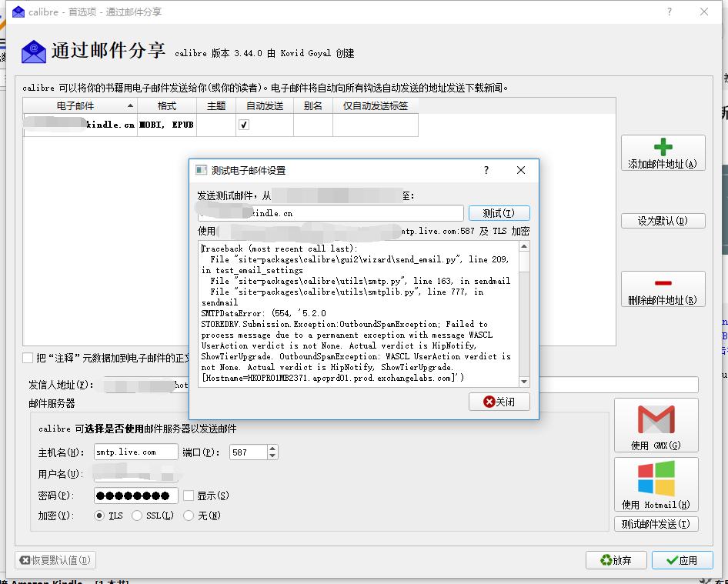Select 无 to disable encryption
Screen dimensions: 728x584
tap(188, 516)
